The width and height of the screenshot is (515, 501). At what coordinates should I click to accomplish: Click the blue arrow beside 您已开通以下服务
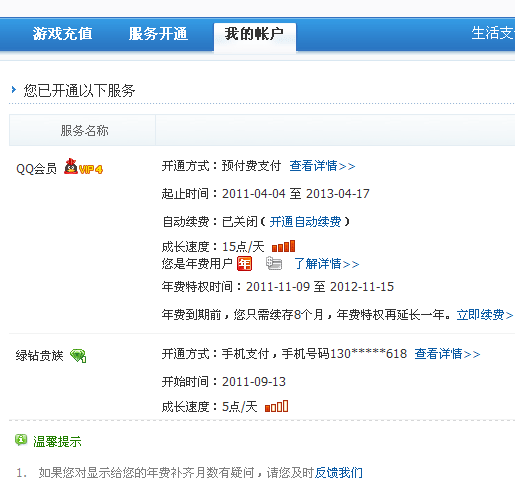point(14,89)
